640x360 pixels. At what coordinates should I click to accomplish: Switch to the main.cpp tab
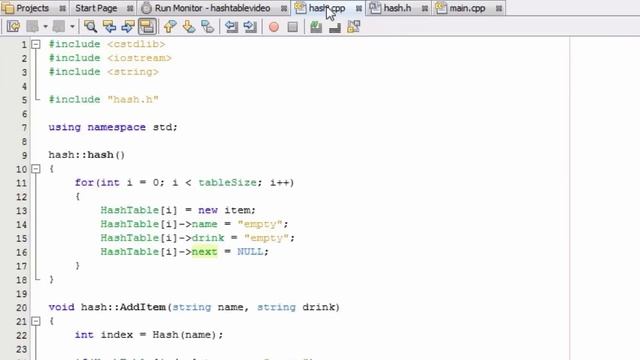pos(467,8)
